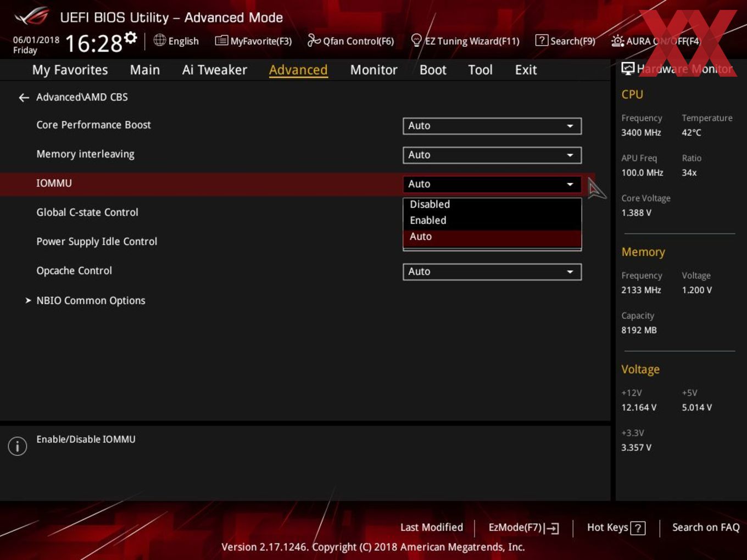747x560 pixels.
Task: Click the AURA light icon
Action: [617, 41]
